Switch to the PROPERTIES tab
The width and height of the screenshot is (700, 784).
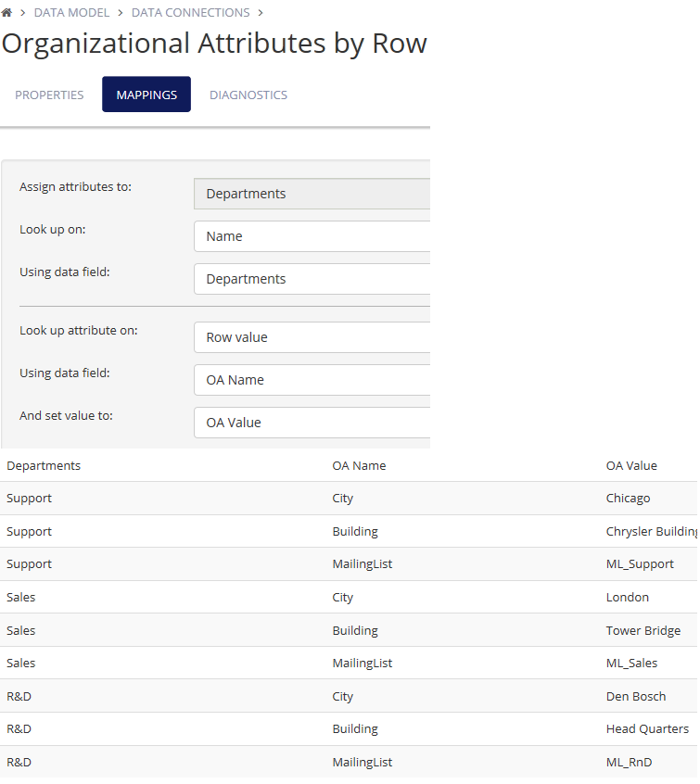(x=49, y=95)
